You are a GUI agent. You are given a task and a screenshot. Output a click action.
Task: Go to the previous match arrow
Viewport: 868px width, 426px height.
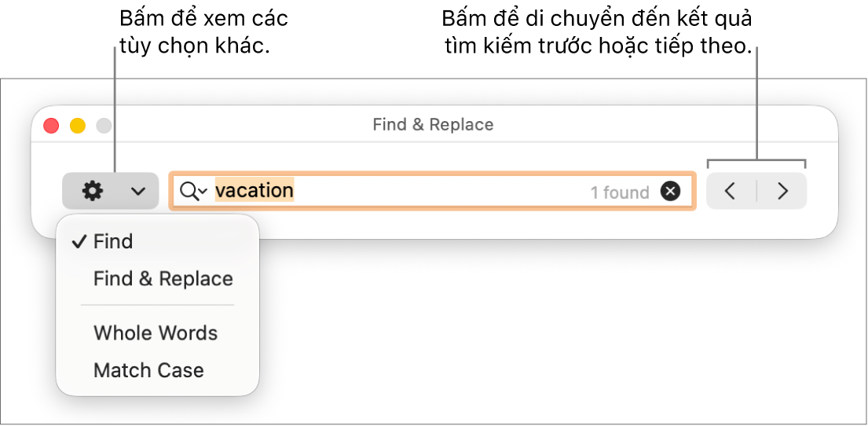click(730, 191)
